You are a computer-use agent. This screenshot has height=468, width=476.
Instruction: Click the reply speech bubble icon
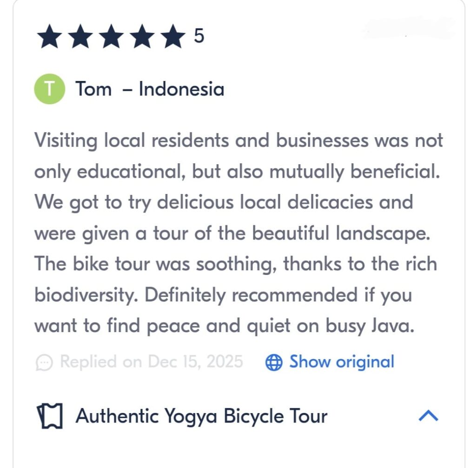(44, 362)
